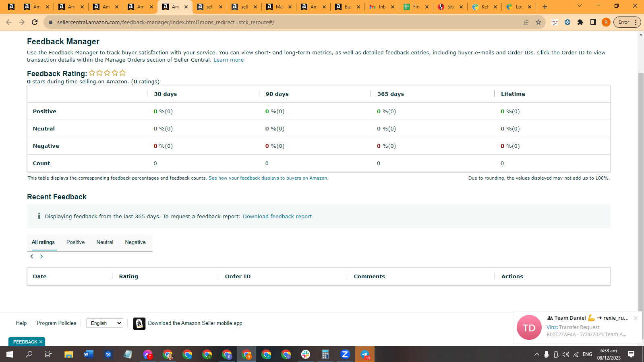Open the FEEDBACK widget button
The image size is (644, 362).
[x=25, y=342]
